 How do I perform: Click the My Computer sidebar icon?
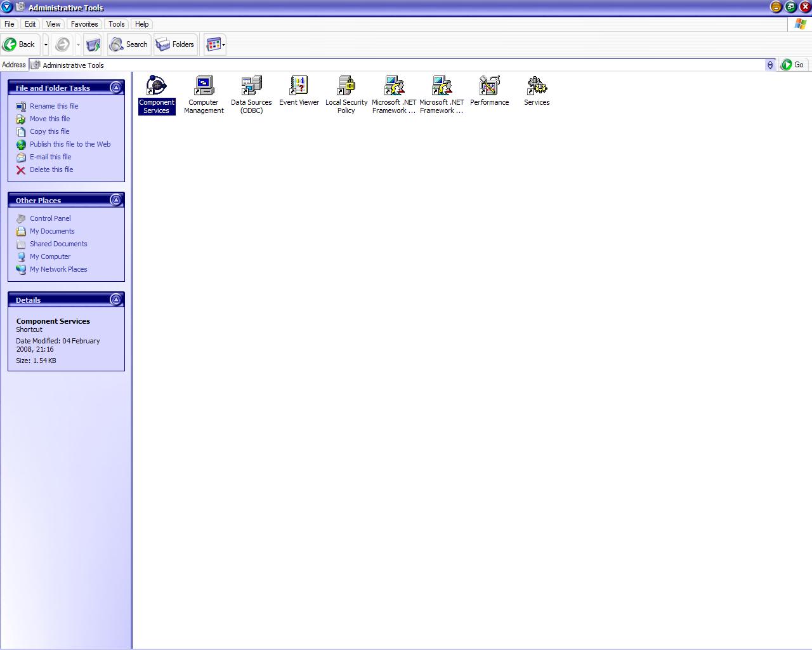click(x=21, y=256)
